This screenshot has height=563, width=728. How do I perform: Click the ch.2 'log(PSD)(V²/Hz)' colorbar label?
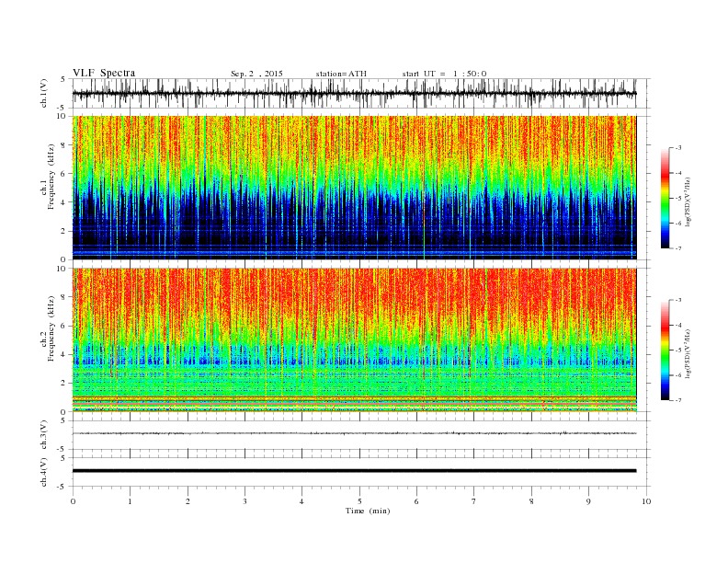688,353
